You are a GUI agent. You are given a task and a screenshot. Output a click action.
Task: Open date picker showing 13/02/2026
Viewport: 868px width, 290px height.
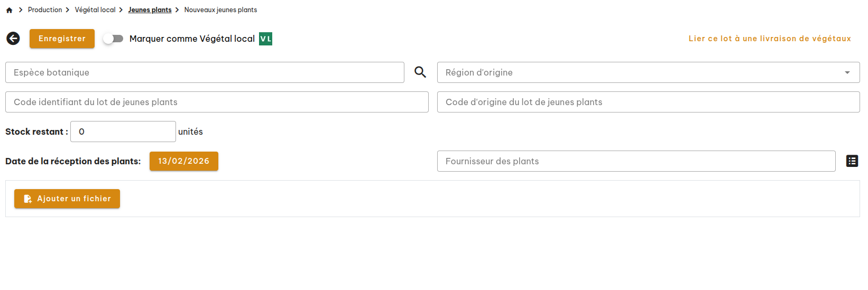coord(183,161)
